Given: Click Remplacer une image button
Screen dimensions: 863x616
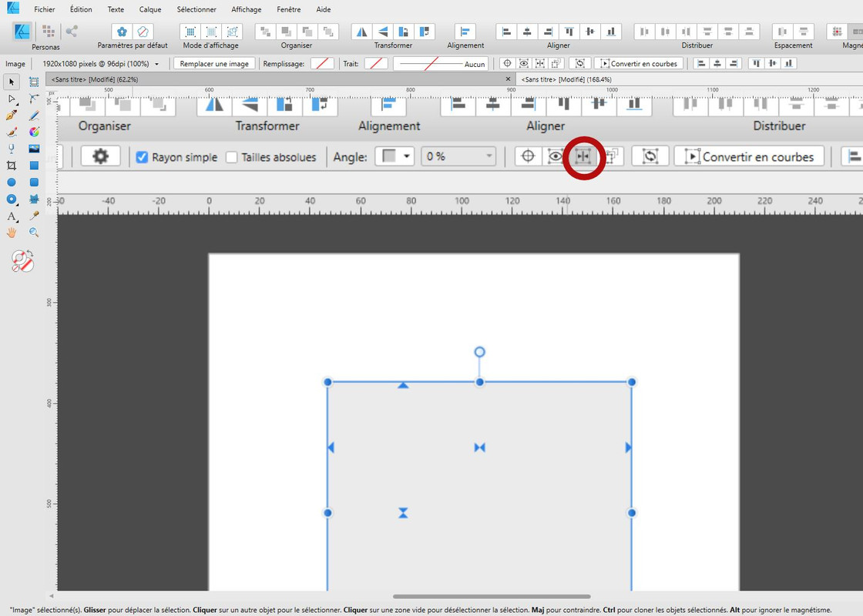Looking at the screenshot, I should pyautogui.click(x=214, y=63).
